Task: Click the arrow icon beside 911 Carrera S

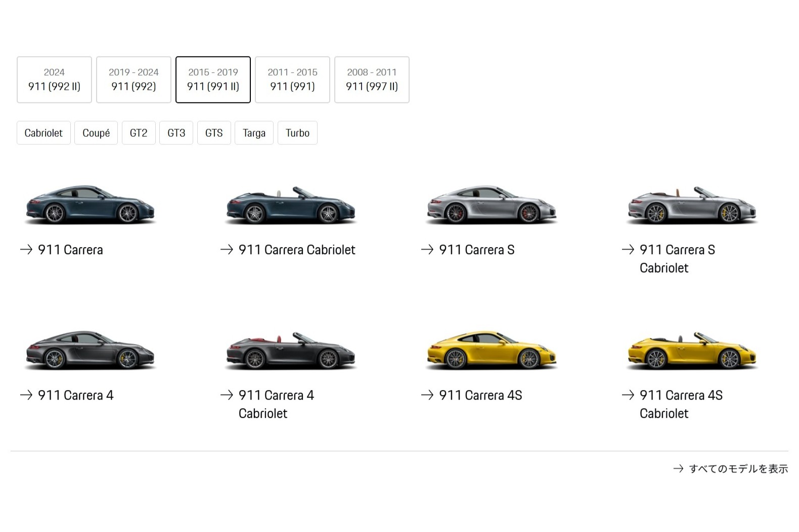Action: tap(427, 249)
